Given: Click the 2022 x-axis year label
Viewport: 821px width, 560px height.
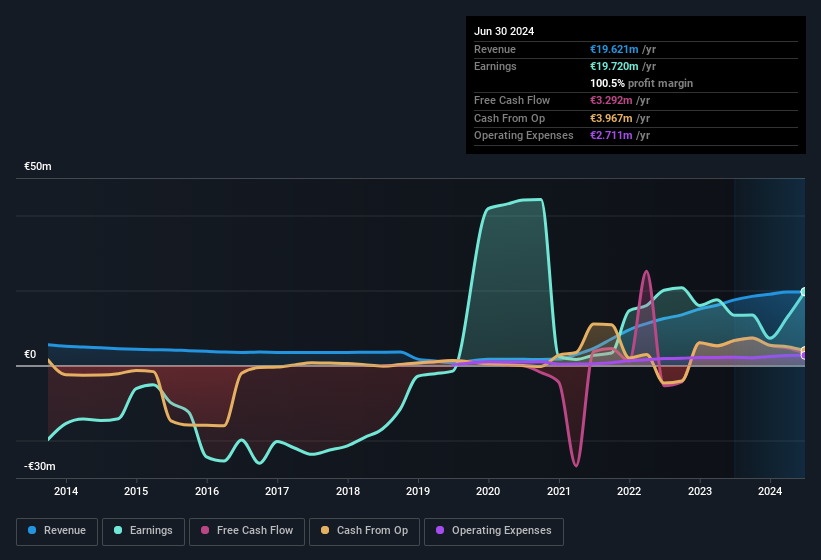Looking at the screenshot, I should pos(629,491).
